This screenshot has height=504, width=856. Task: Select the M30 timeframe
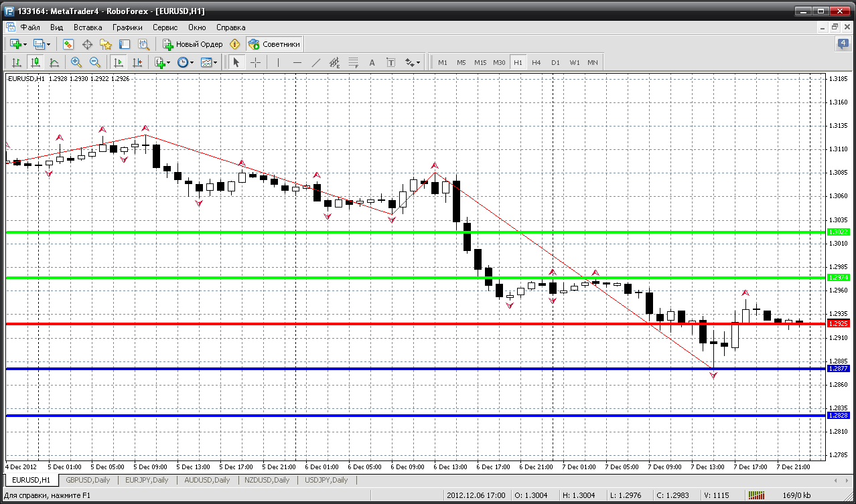[499, 62]
